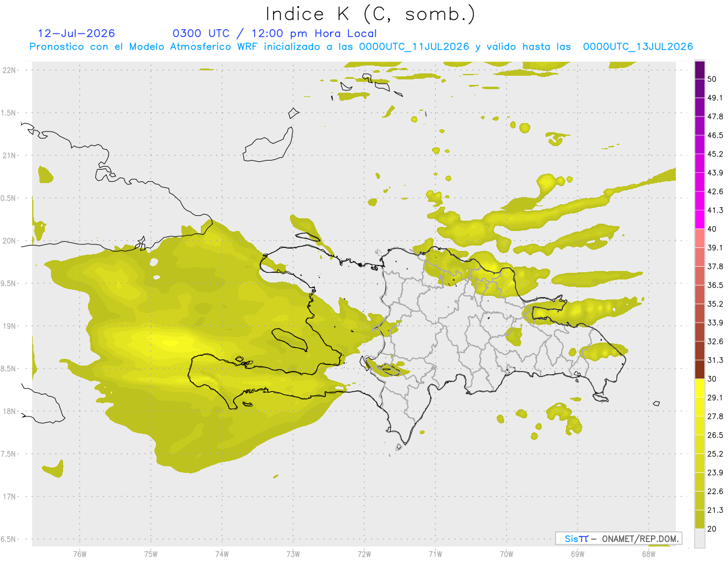Click the chart title 'Indice K (C, somb.)'
The height and width of the screenshot is (562, 728).
tap(371, 15)
